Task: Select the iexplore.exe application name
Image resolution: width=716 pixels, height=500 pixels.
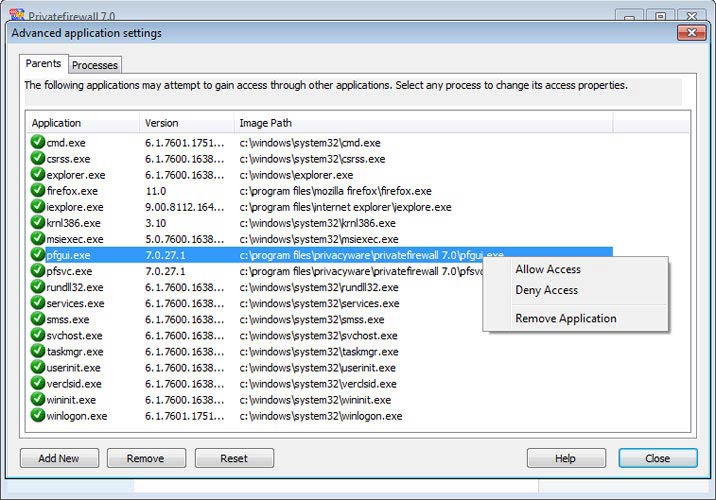Action: pyautogui.click(x=74, y=207)
